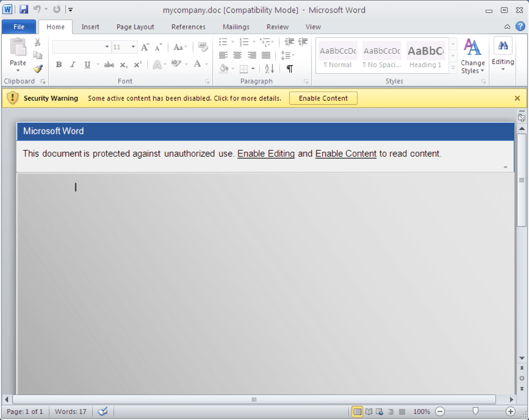Expand the Borders dropdown arrow

click(253, 69)
